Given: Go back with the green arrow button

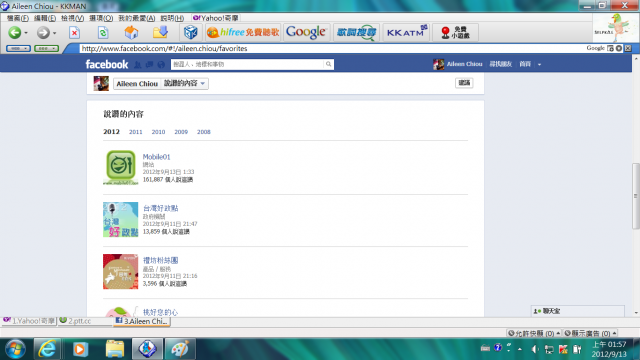Looking at the screenshot, I should [15, 33].
